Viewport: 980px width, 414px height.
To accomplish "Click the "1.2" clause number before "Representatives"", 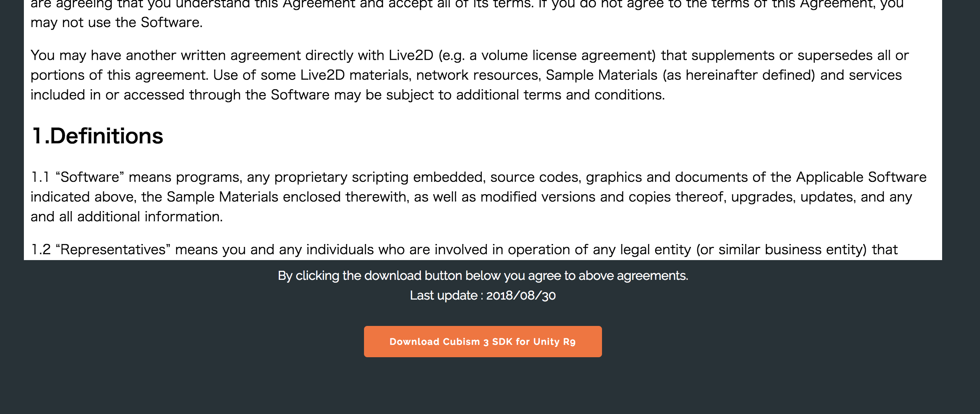I will 41,250.
